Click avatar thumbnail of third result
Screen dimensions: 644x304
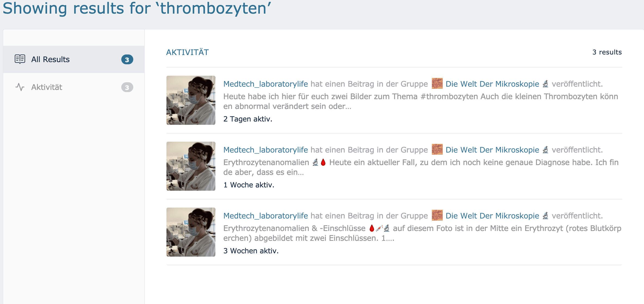point(191,232)
